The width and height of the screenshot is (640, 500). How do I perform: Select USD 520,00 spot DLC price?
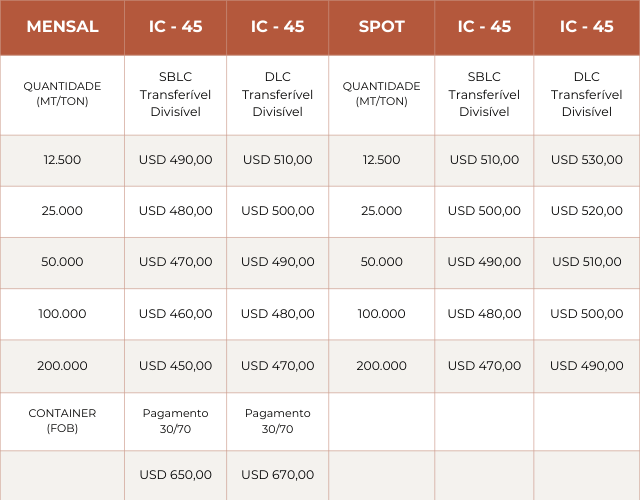[587, 211]
